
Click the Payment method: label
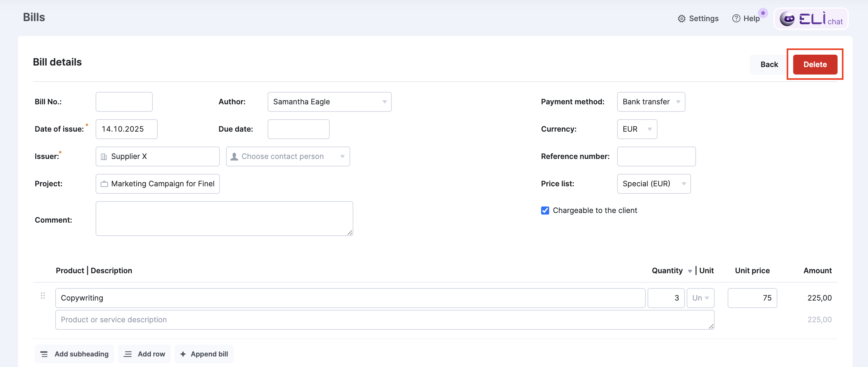click(572, 102)
